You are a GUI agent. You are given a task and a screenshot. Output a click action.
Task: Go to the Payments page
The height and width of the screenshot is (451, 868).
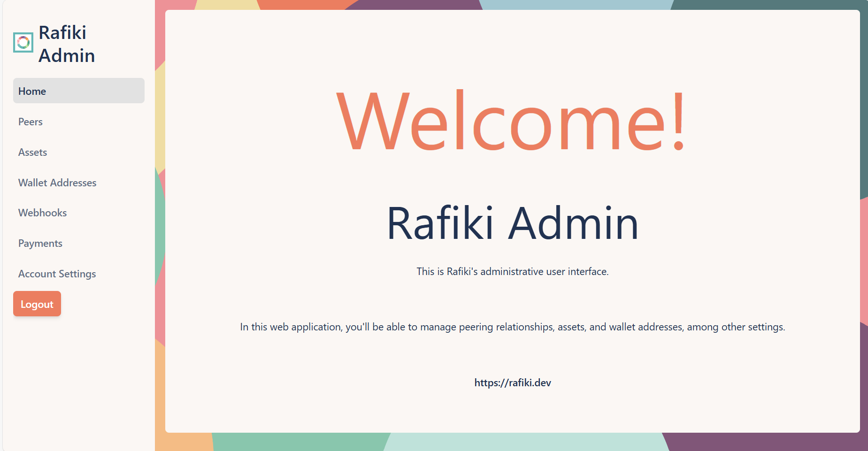40,243
